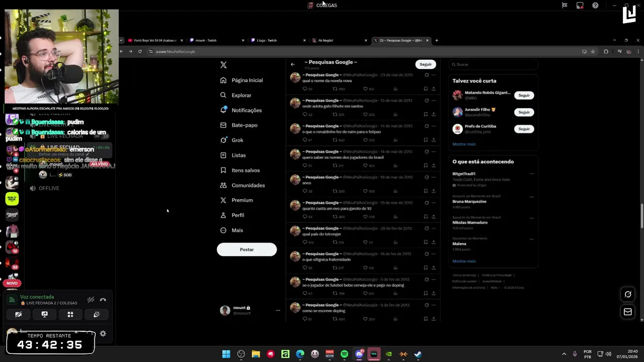Image resolution: width=644 pixels, height=362 pixels.
Task: Bookmark page with address bar star
Action: click(593, 51)
